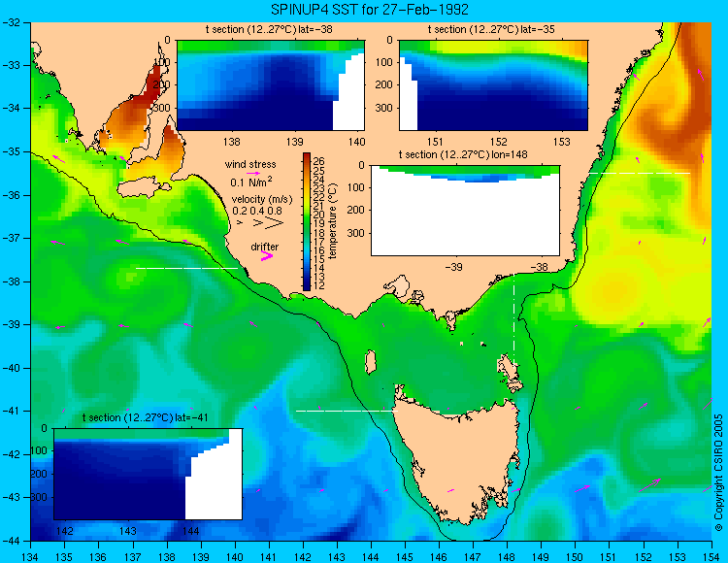Click the 143 label in the lat=-41 inset
728x563 pixels.
pyautogui.click(x=128, y=531)
